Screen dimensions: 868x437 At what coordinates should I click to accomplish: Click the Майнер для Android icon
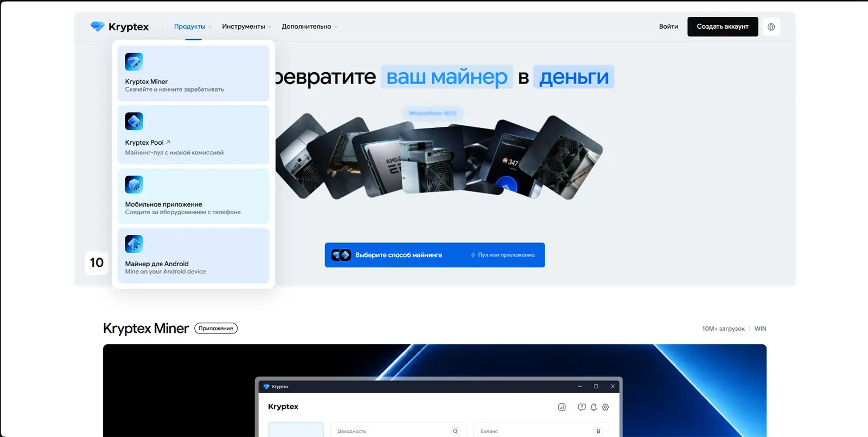(x=134, y=244)
